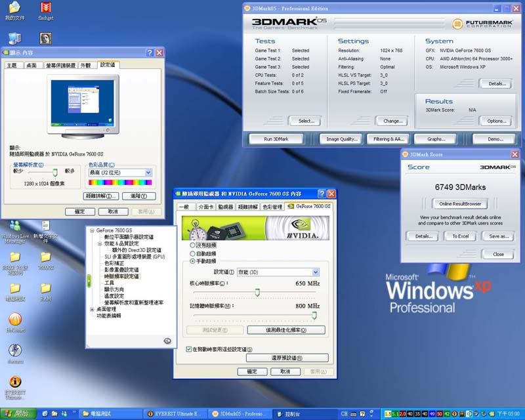Click the Run 3DMark button
The width and height of the screenshot is (525, 420).
276,139
